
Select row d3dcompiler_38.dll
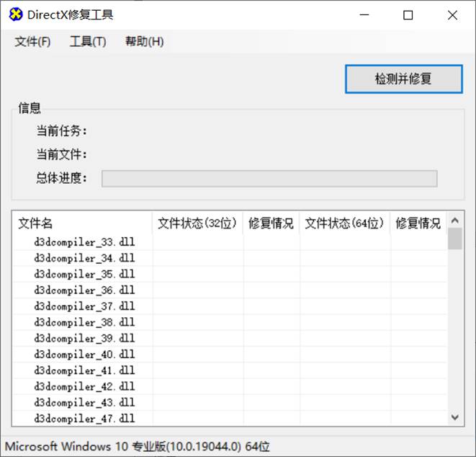coord(230,322)
